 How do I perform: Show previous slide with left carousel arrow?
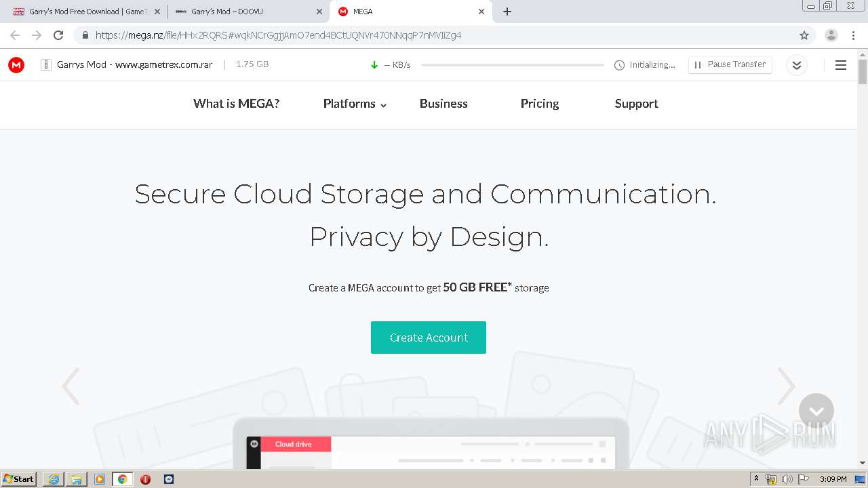pos(71,386)
